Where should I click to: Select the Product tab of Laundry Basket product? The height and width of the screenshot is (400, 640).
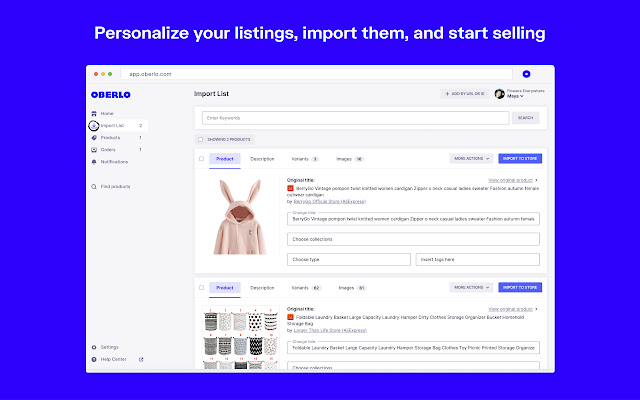(224, 288)
